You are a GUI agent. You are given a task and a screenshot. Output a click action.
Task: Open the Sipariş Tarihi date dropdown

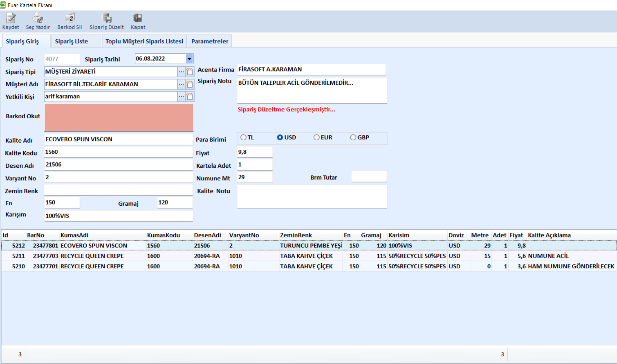click(x=189, y=58)
